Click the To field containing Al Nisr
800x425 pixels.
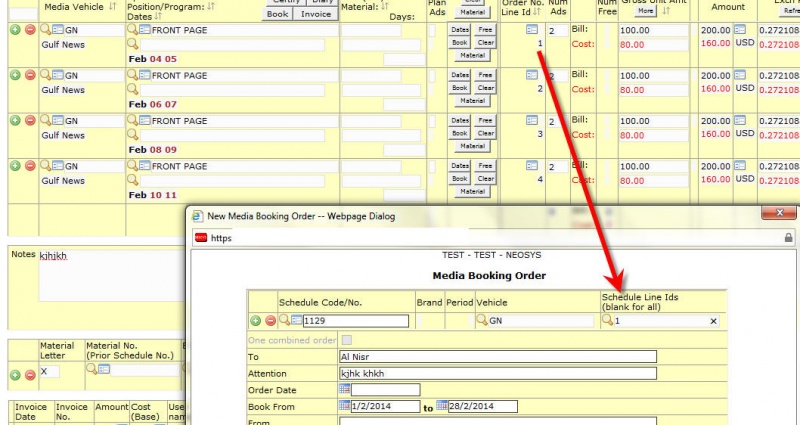(497, 357)
